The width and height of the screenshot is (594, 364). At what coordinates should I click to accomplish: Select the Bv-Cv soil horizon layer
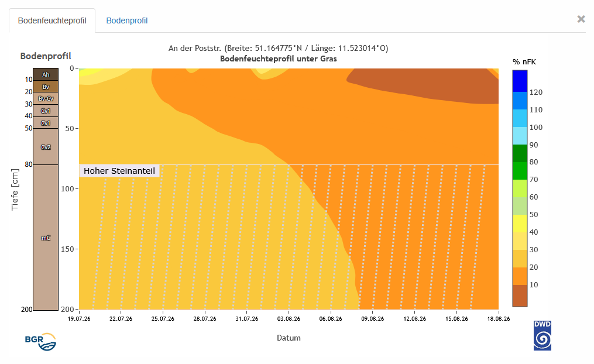click(x=46, y=98)
